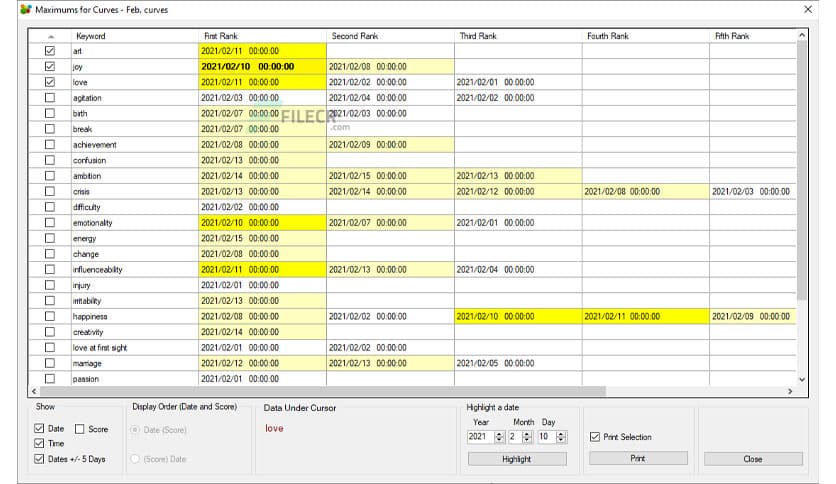
Task: Check the 'energy' row checkbox
Action: (50, 238)
